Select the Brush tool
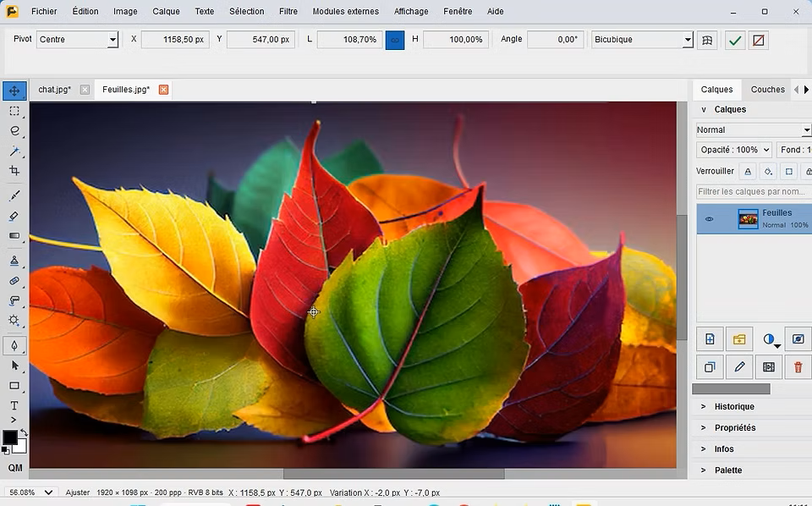 [14, 195]
